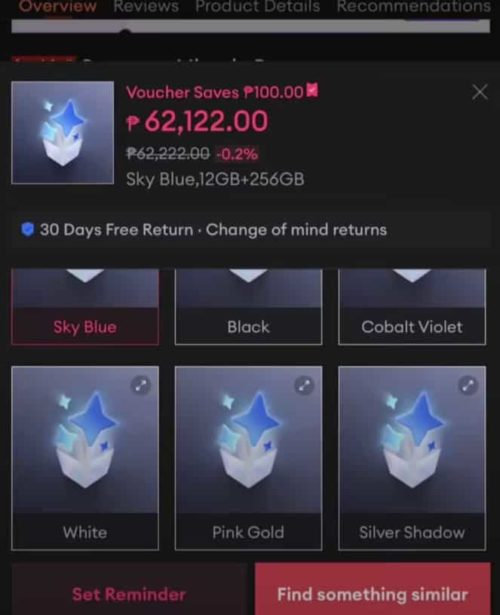Open the selected product thumbnail
500x615 pixels.
click(63, 133)
